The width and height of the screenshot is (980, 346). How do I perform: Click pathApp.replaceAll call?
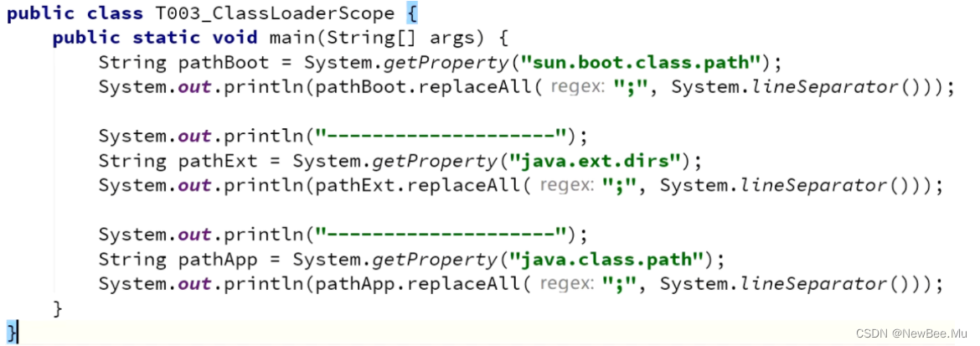pyautogui.click(x=422, y=283)
